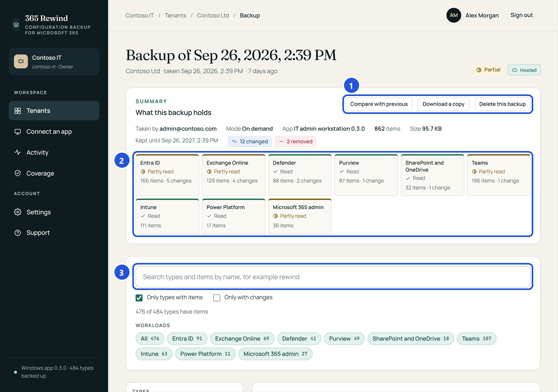
Task: Click the CI workspace avatar
Action: coord(21,61)
